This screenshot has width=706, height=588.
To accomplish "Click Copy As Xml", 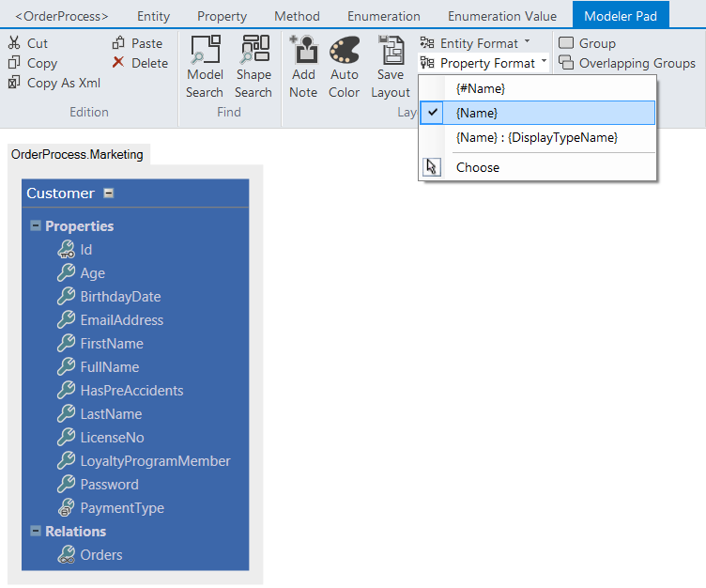I will click(x=54, y=83).
